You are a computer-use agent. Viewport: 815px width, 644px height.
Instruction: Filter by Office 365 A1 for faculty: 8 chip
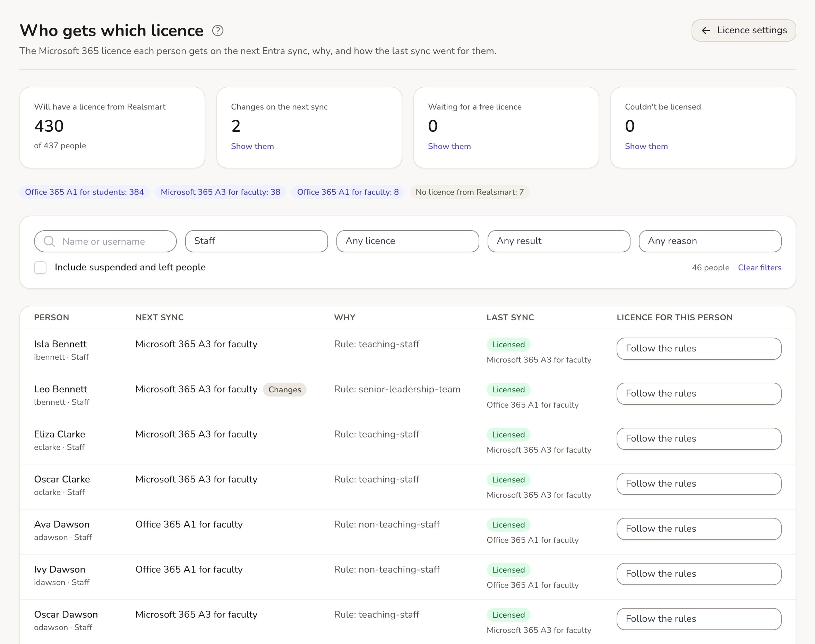pos(348,192)
